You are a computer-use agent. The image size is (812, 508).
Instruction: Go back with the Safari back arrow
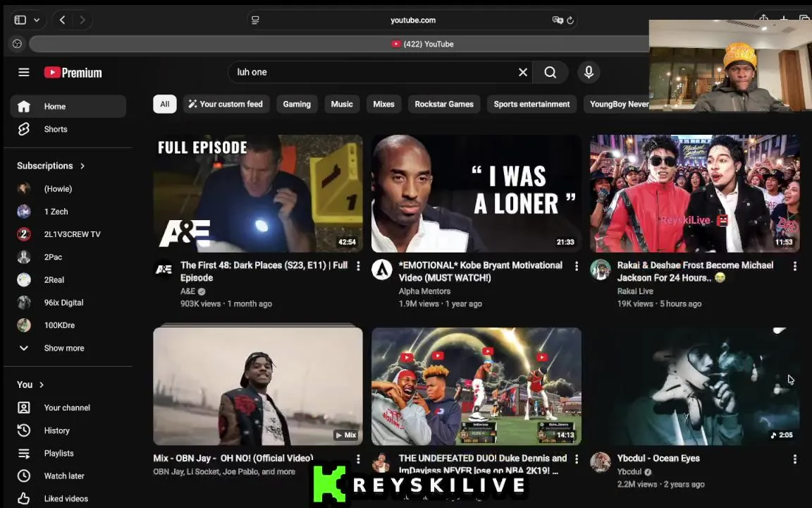tap(63, 20)
